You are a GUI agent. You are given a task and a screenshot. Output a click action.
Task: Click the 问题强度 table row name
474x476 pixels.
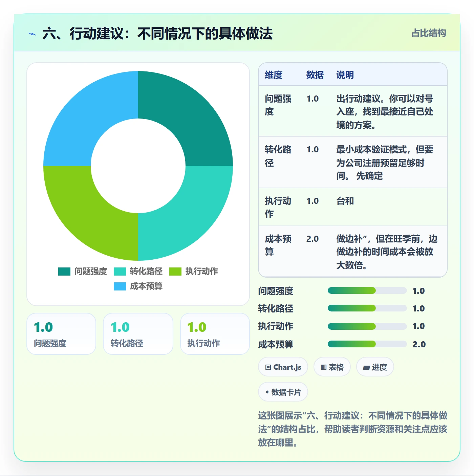[x=278, y=105]
